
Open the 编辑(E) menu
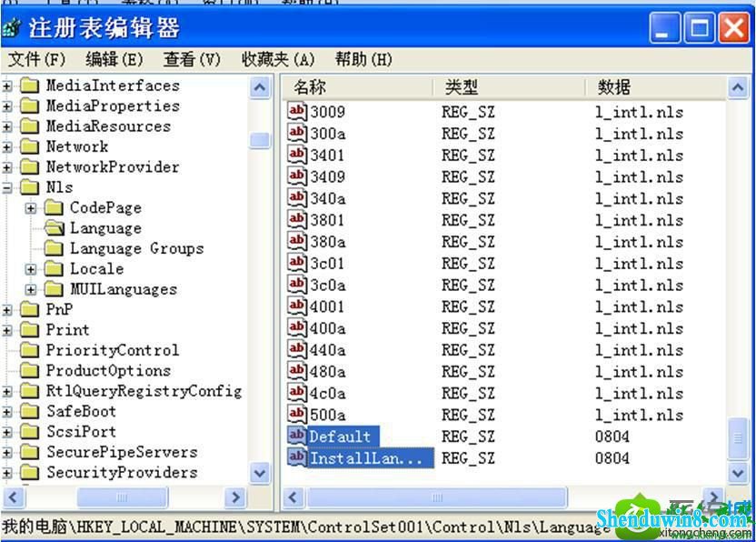click(114, 59)
